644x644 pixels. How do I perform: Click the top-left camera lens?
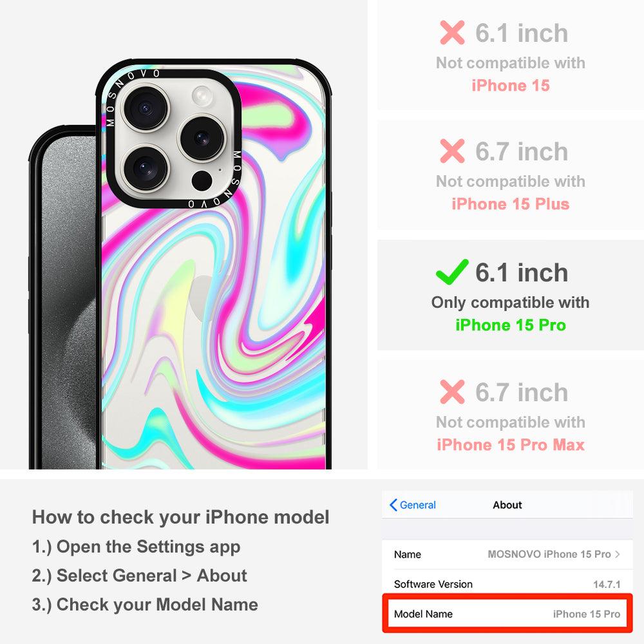point(145,108)
